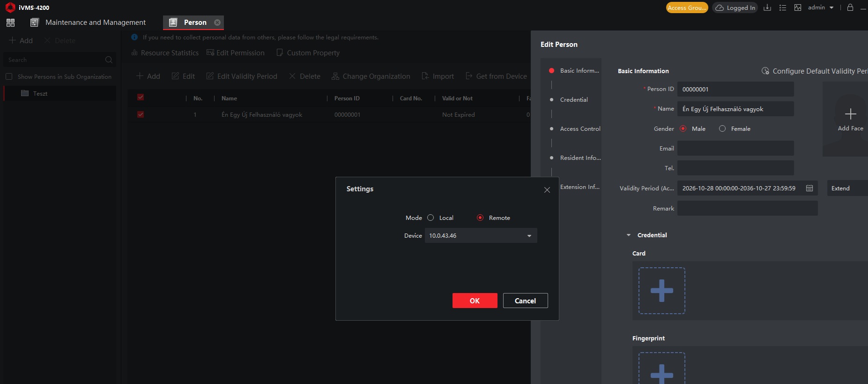
Task: Jump to Access Control section
Action: 580,128
